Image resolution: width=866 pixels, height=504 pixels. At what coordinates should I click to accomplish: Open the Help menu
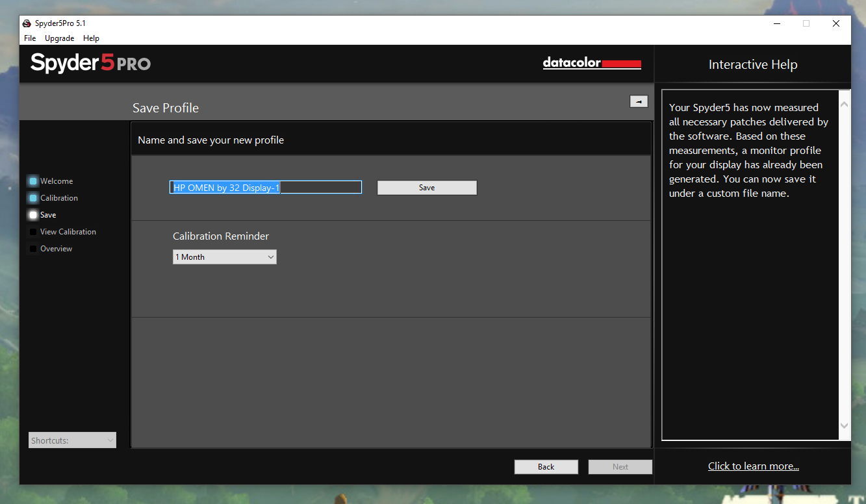point(91,38)
